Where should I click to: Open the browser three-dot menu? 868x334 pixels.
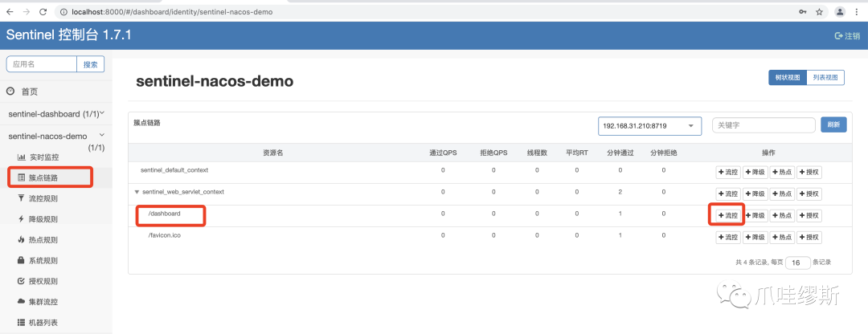click(857, 11)
